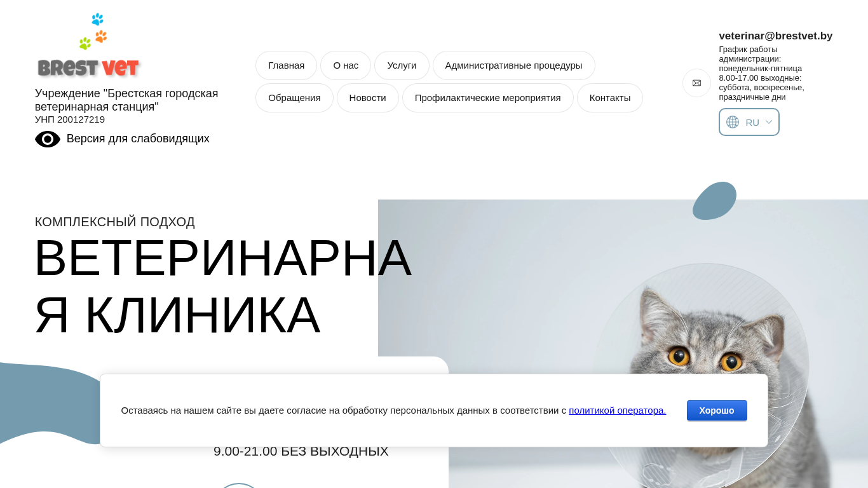Screen dimensions: 868x488
Task: Click the КОМПЛЕКСНЫЙ ПОДХОД subtitle
Action: click(x=115, y=222)
